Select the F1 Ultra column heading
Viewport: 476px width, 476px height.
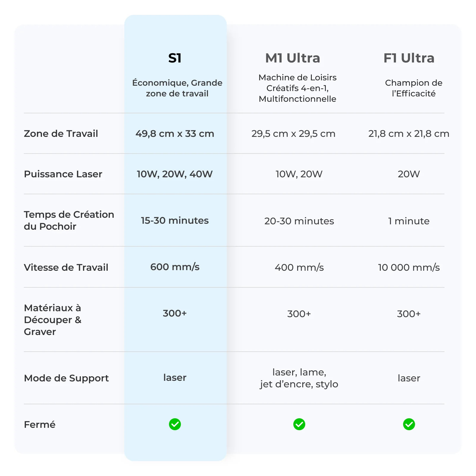[x=409, y=58]
